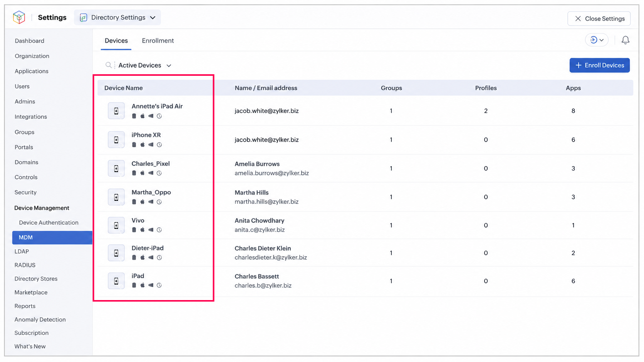Open Subscription in the sidebar

pos(32,333)
